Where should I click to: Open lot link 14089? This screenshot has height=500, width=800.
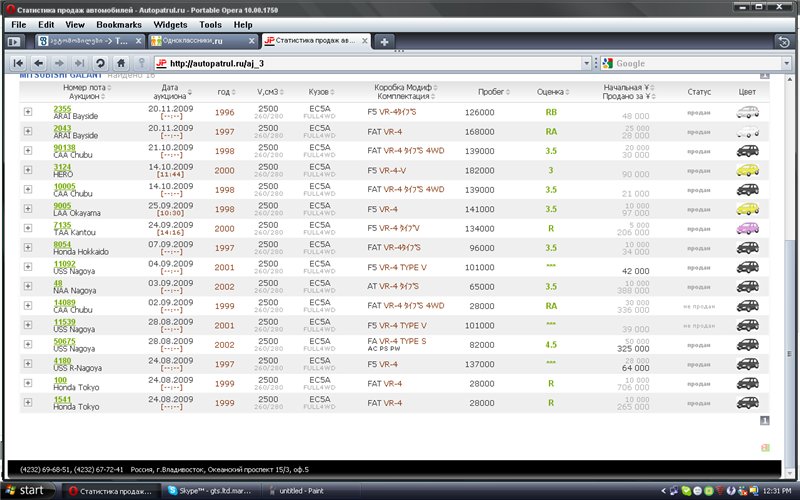(x=64, y=302)
